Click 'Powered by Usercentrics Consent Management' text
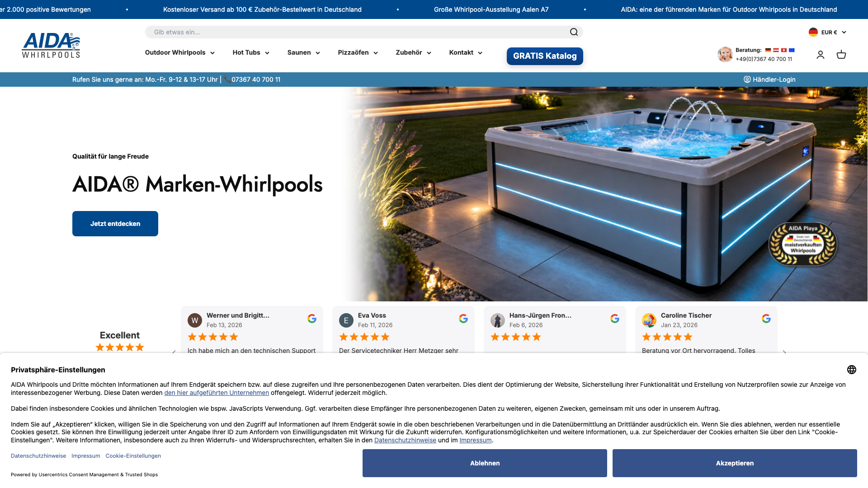The width and height of the screenshot is (868, 488). pyautogui.click(x=85, y=474)
